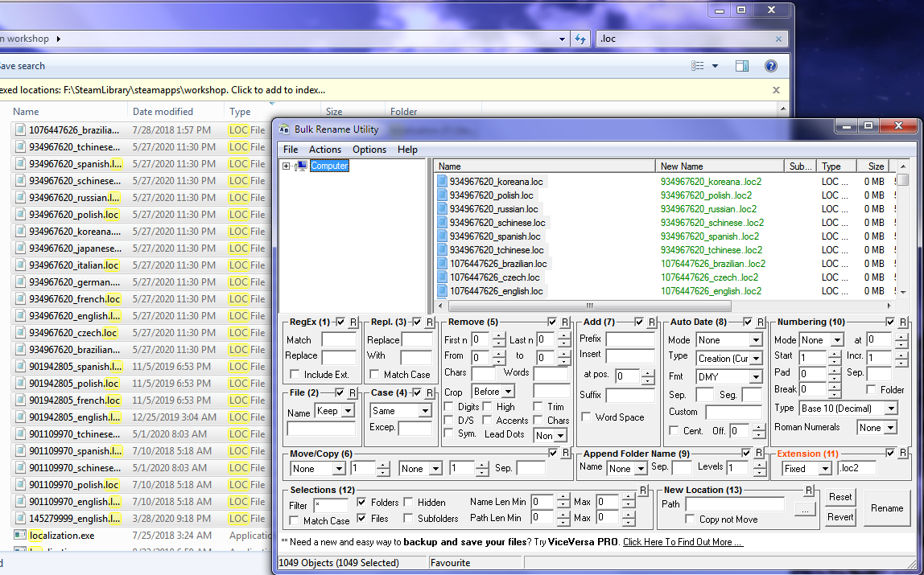Click Explorer's change view icon
This screenshot has width=924, height=575.
(698, 66)
